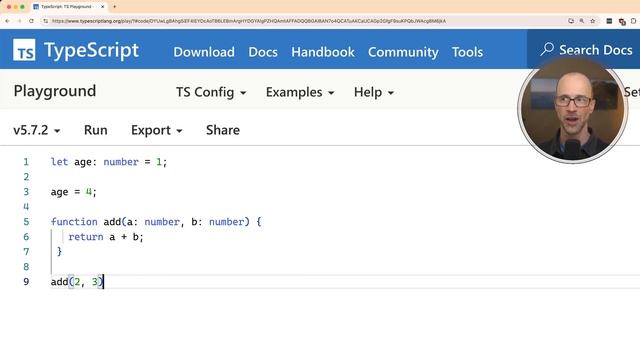Viewport: 640px width, 360px height.
Task: Click the search magnifier icon
Action: (547, 49)
